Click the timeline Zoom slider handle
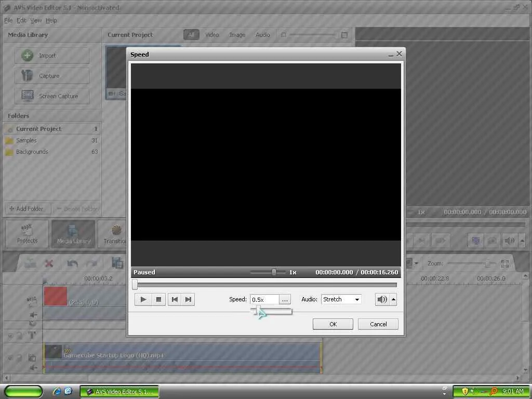532x399 pixels. coord(487,263)
